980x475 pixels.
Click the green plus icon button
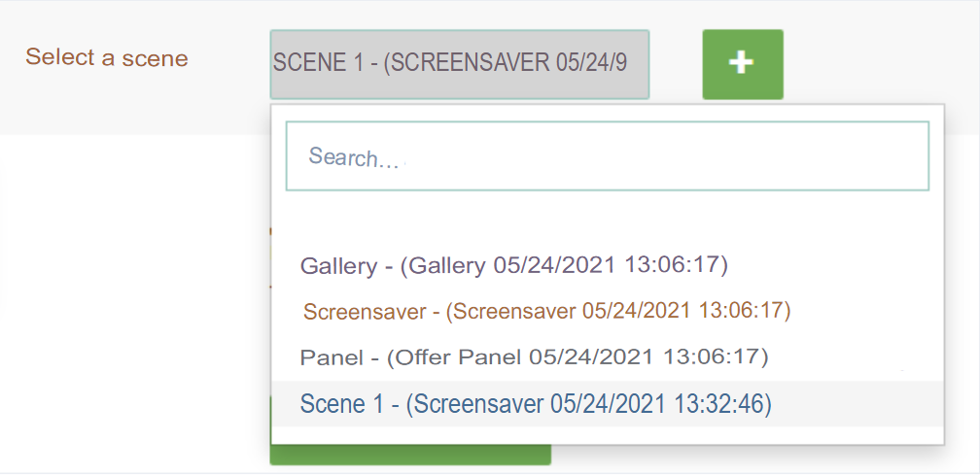[x=743, y=64]
